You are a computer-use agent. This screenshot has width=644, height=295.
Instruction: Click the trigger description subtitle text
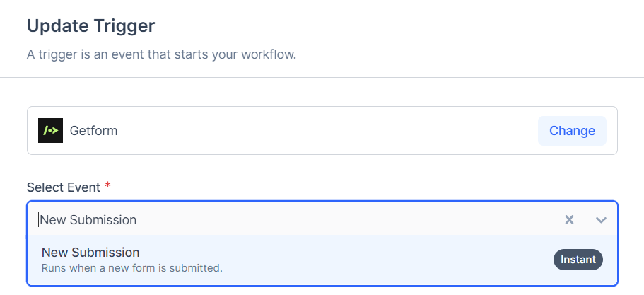[161, 54]
